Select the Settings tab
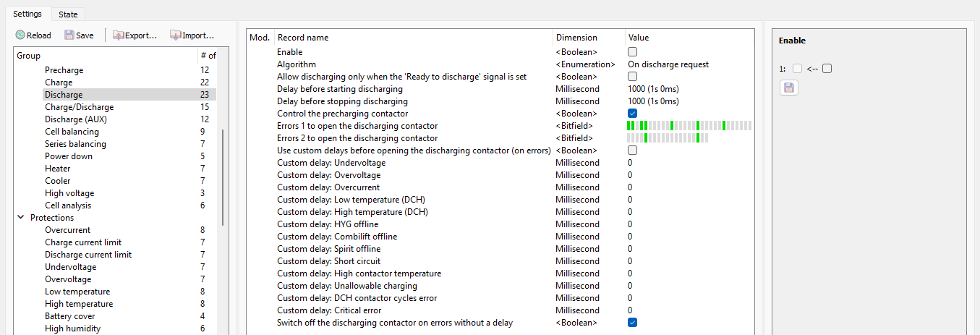The width and height of the screenshot is (980, 335). click(27, 14)
